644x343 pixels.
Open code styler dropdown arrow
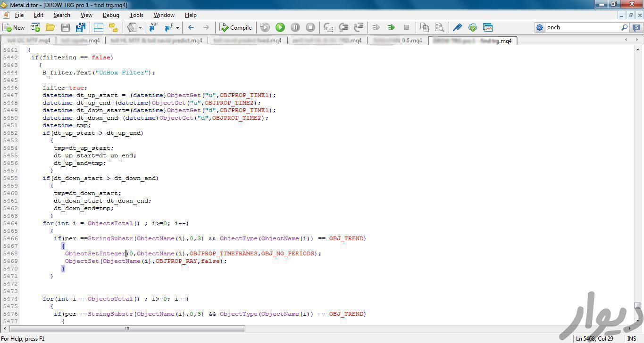141,27
